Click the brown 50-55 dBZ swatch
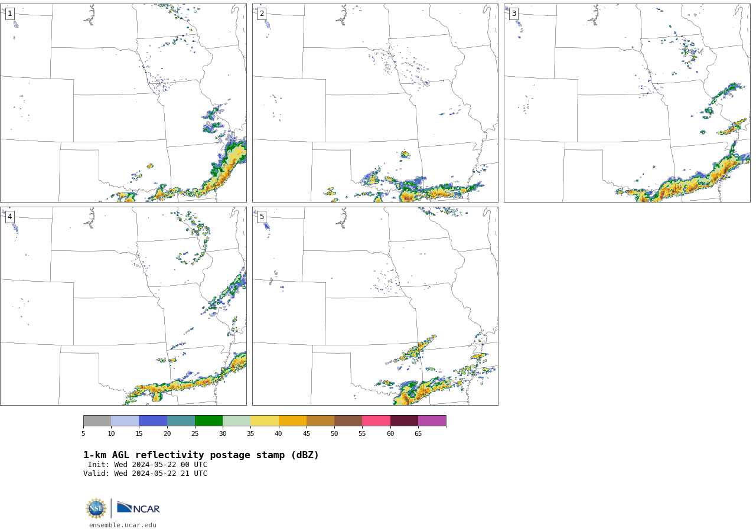 pyautogui.click(x=348, y=420)
